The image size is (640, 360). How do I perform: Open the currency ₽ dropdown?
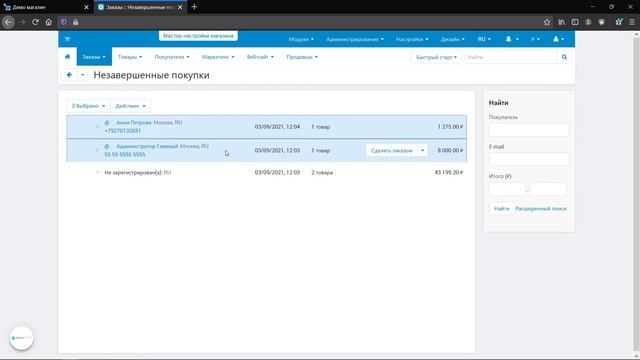pyautogui.click(x=535, y=39)
